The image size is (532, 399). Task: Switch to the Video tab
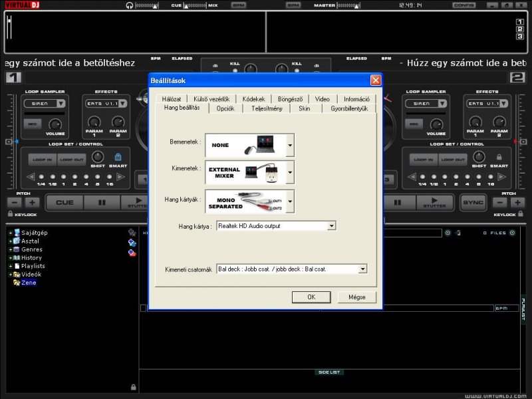click(x=322, y=99)
